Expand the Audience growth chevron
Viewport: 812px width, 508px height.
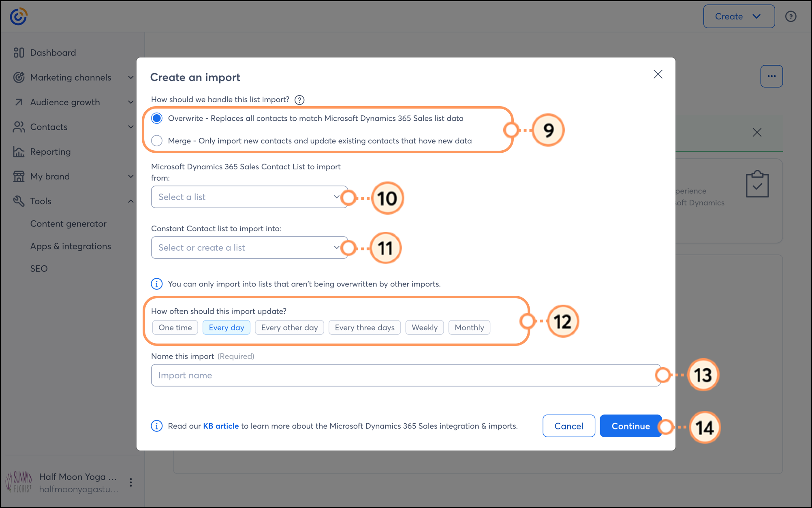(131, 102)
